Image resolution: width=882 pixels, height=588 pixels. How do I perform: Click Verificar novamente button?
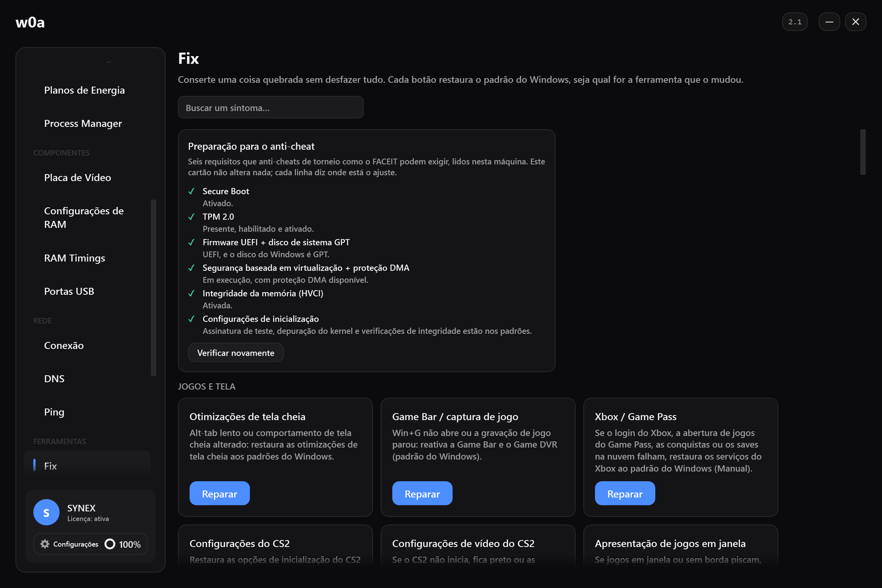coord(236,353)
